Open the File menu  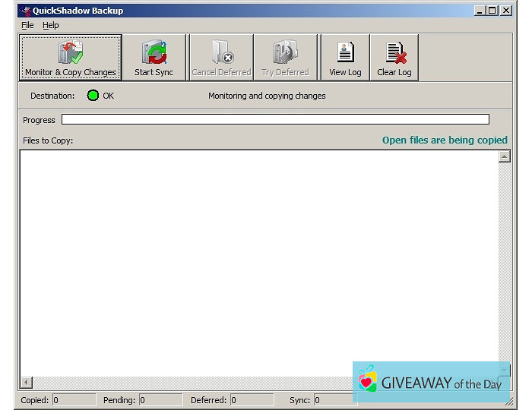pos(27,25)
